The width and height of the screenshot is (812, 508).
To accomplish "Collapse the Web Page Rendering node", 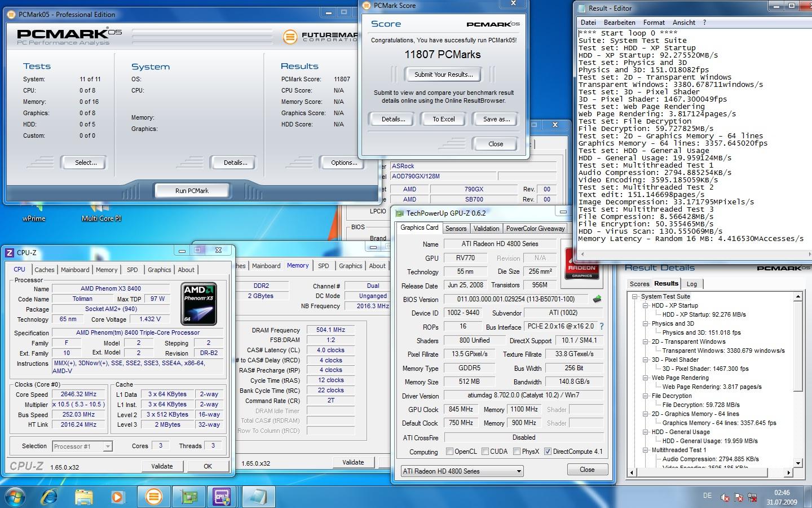I will 646,378.
